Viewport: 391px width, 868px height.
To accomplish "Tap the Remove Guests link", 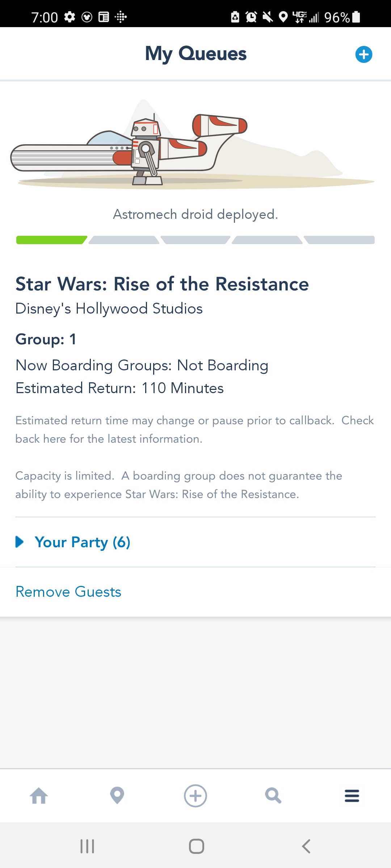I will click(68, 592).
